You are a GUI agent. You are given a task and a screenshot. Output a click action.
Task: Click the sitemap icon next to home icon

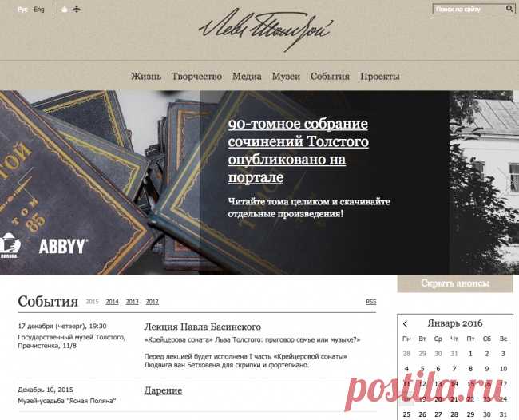point(77,10)
